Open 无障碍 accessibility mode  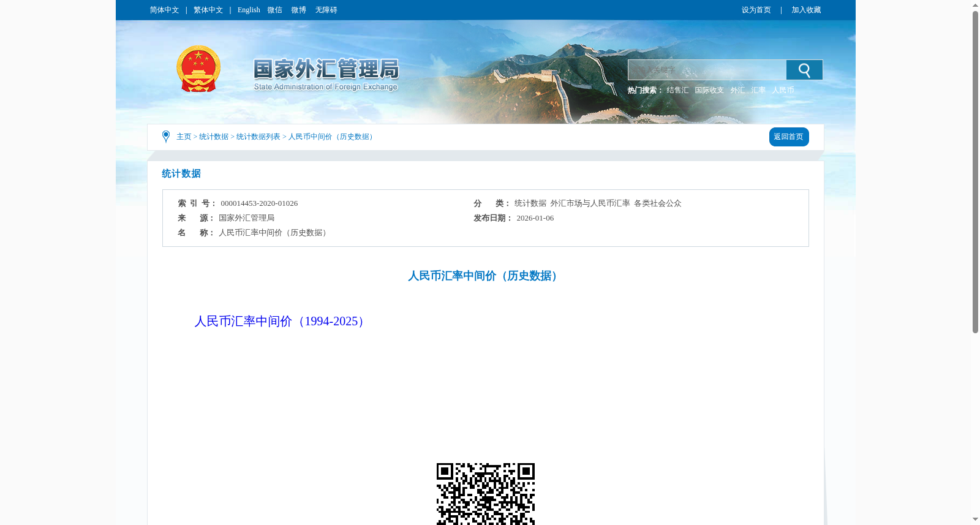[326, 10]
